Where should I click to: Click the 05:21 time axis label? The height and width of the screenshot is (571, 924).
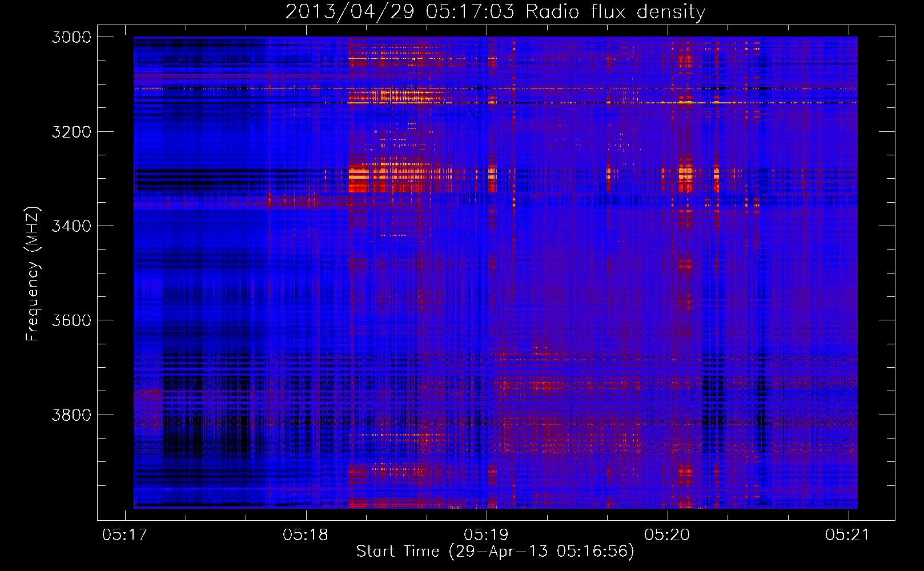click(847, 534)
